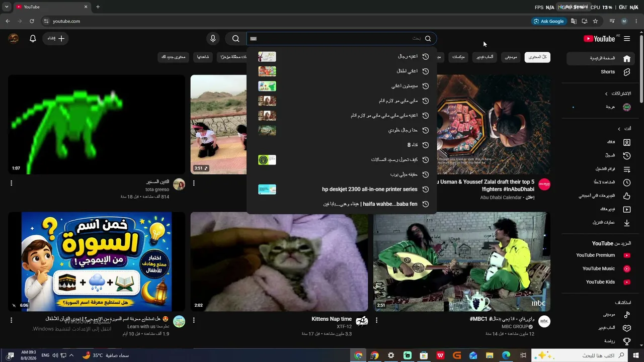Start voice search with the microphone
644x362 pixels.
coord(213,39)
